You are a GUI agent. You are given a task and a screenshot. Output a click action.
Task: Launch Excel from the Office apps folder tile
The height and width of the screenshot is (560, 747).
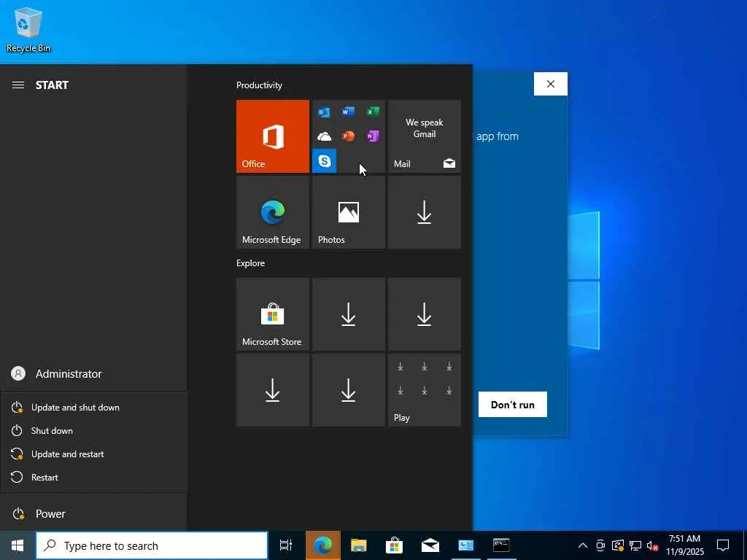coord(373,112)
